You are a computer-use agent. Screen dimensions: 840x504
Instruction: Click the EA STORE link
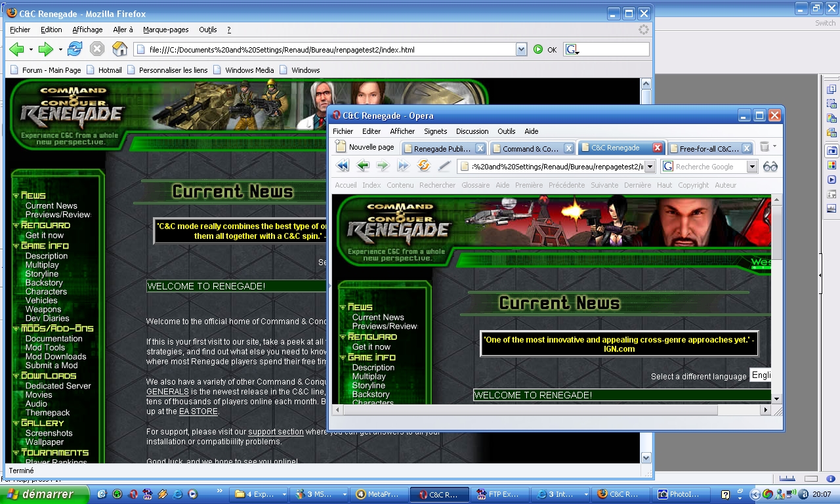(x=198, y=411)
